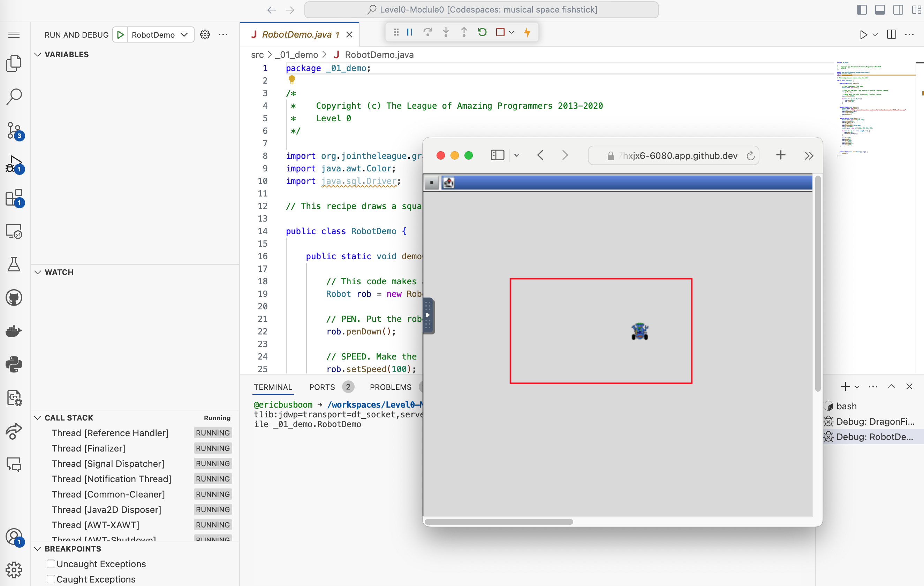Click the command center search field
The image size is (924, 586).
click(481, 10)
